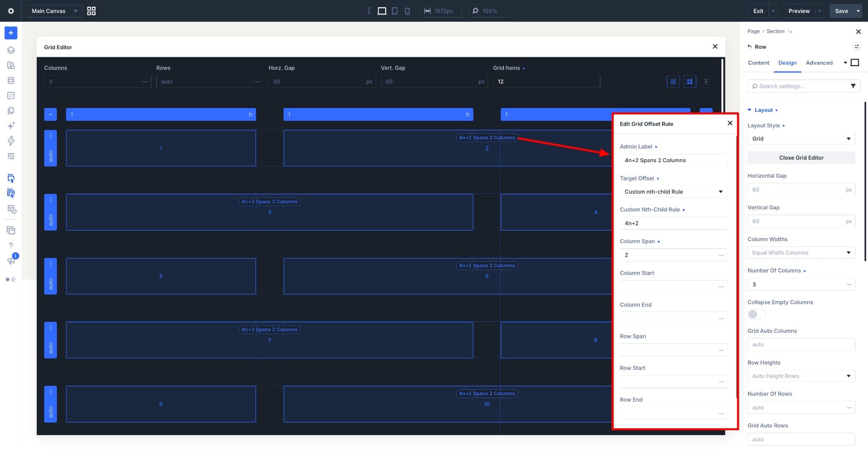868x450 pixels.
Task: Switch to the Design tab
Action: pos(787,63)
